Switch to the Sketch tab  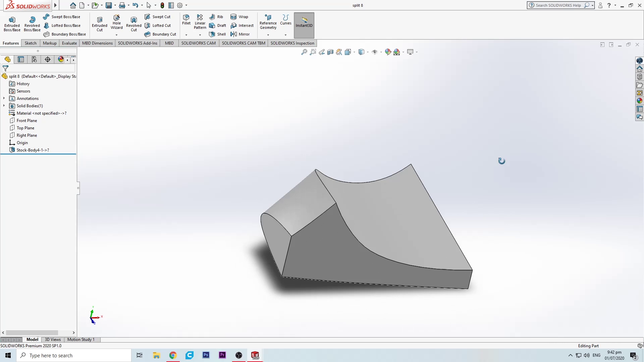pyautogui.click(x=31, y=43)
